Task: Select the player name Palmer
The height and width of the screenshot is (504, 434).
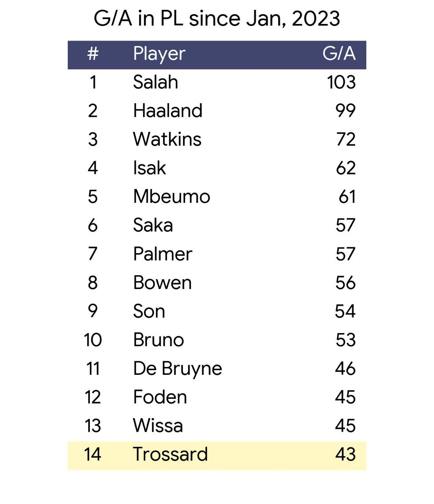Action: tap(163, 254)
